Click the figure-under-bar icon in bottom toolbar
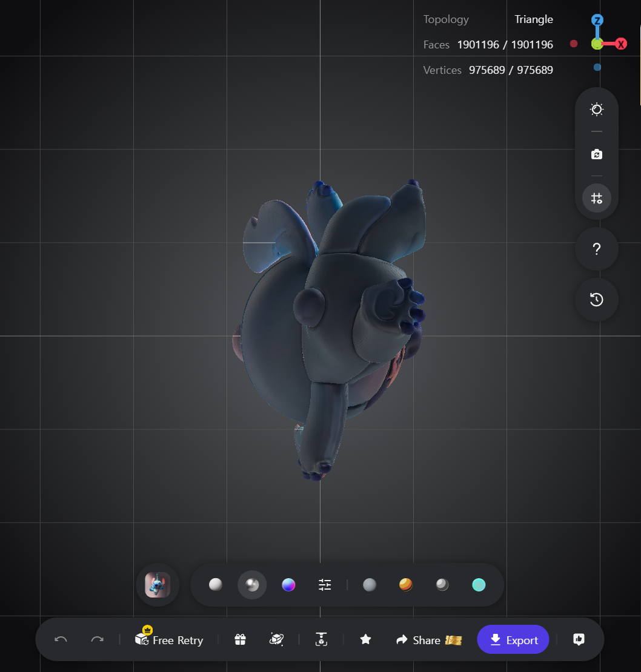641x672 pixels. (321, 639)
